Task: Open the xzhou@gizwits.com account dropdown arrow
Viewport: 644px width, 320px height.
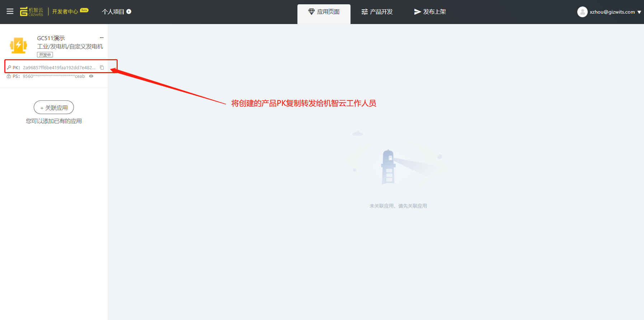Action: pyautogui.click(x=639, y=12)
